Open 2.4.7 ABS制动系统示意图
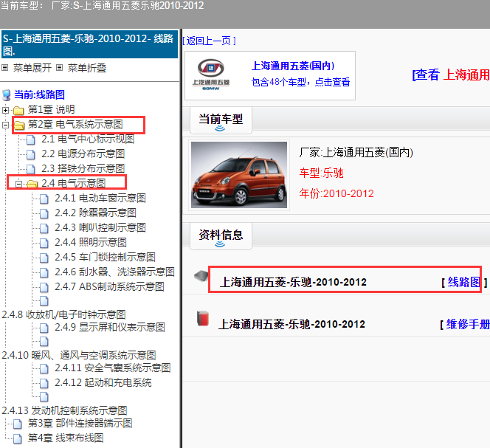Image resolution: width=490 pixels, height=448 pixels. 110,286
